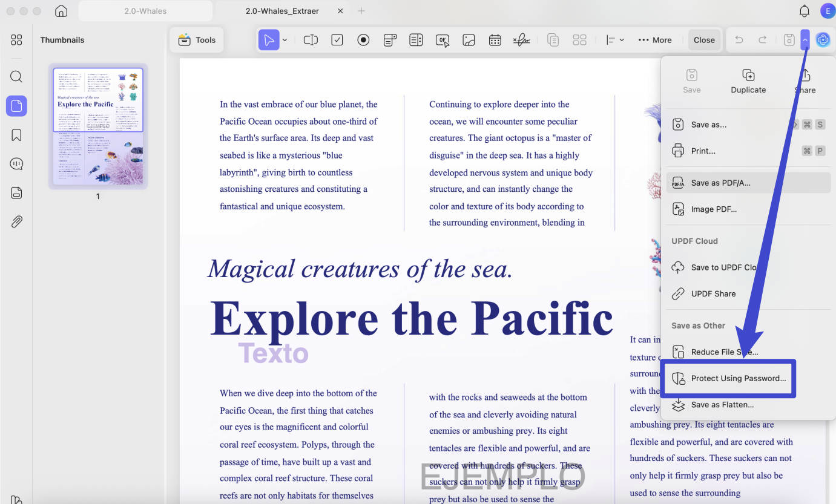Open the attachments paperclip panel
This screenshot has width=836, height=504.
click(x=16, y=222)
